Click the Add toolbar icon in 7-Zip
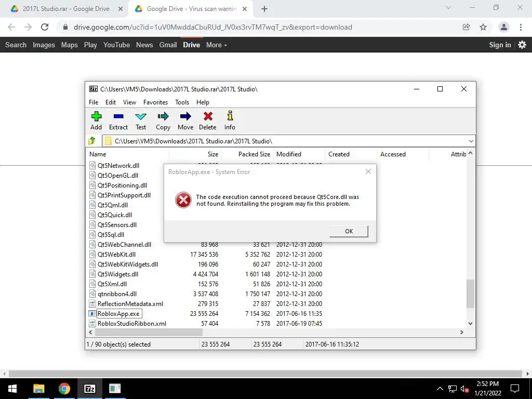 pos(96,116)
